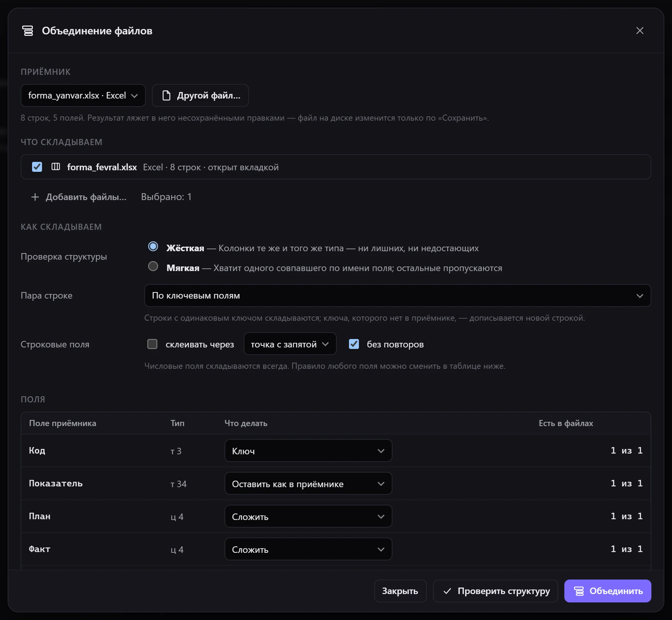672x620 pixels.
Task: Click the Тип column header
Action: pos(178,423)
